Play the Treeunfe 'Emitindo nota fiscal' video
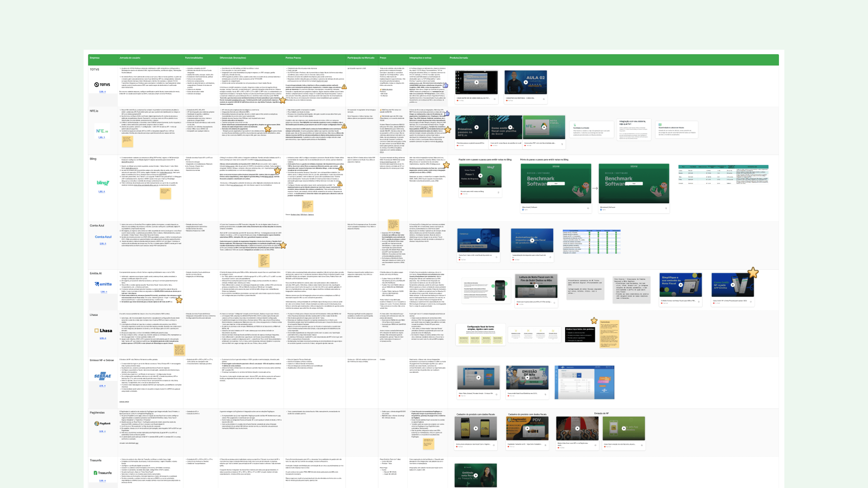 476,475
